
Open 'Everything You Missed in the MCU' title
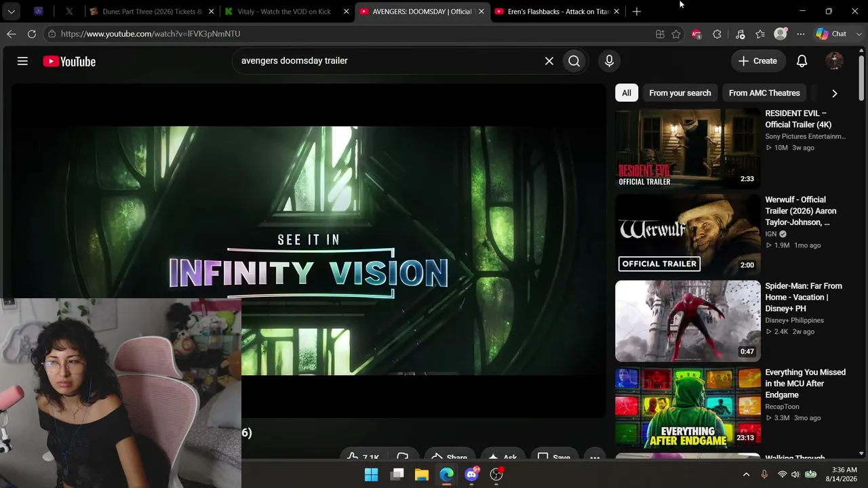(805, 384)
